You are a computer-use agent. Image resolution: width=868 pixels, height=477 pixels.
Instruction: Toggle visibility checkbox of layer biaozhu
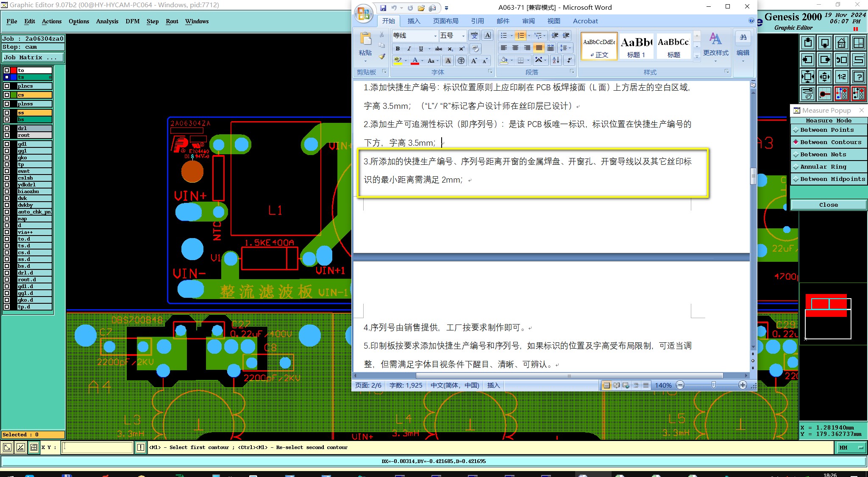7,191
